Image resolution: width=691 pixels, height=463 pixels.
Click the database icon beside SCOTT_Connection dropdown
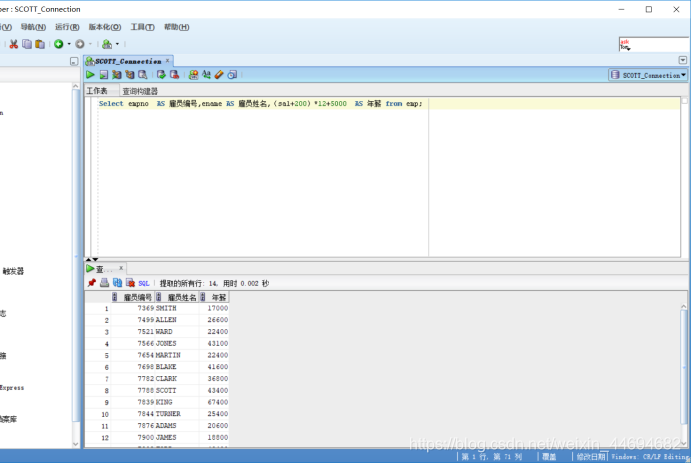615,75
